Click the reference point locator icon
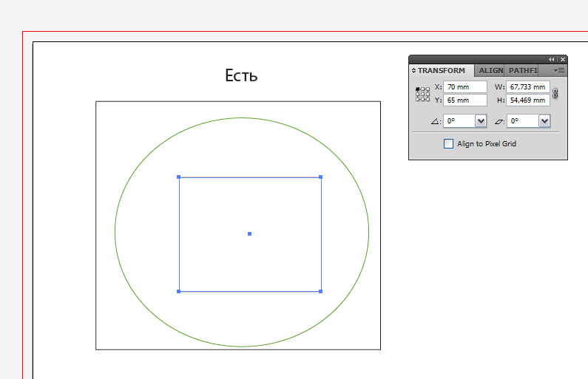 coord(422,94)
